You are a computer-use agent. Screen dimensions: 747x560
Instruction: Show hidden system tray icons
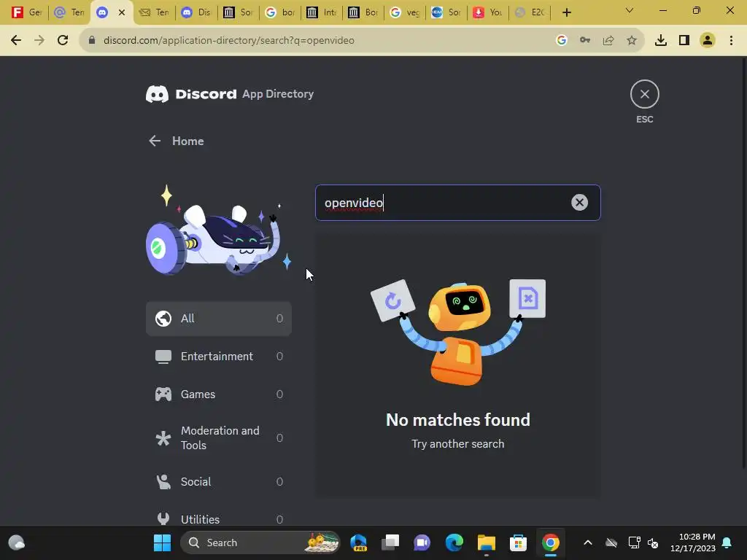588,542
